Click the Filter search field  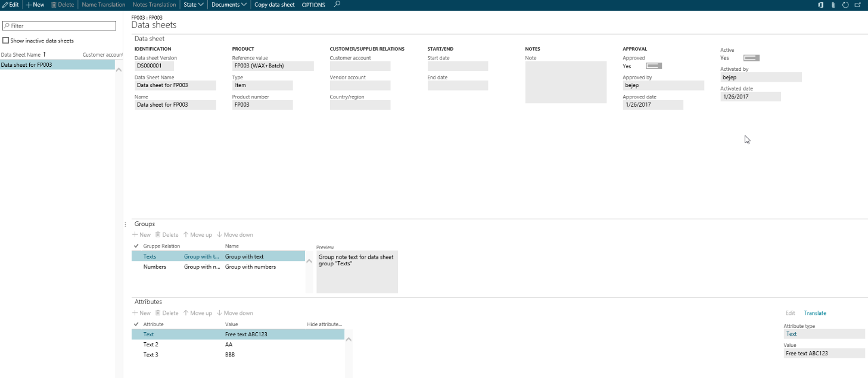(59, 26)
